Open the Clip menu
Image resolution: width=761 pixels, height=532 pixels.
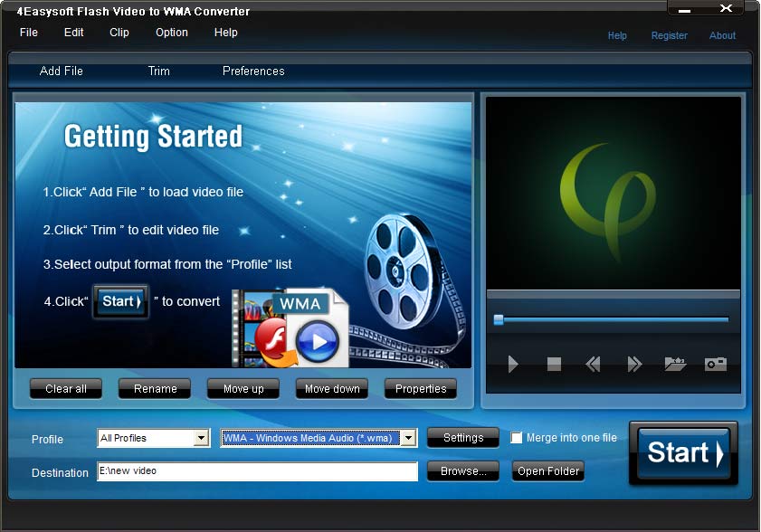119,33
